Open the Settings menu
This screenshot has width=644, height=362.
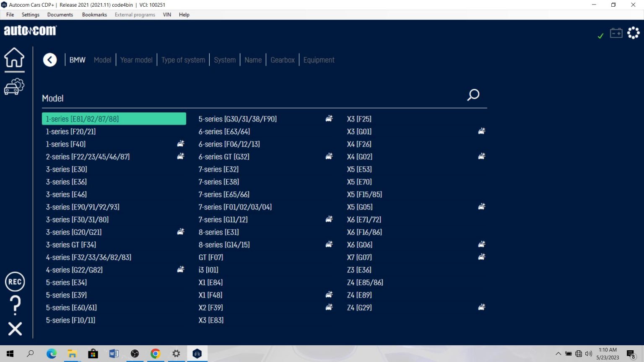(x=30, y=15)
